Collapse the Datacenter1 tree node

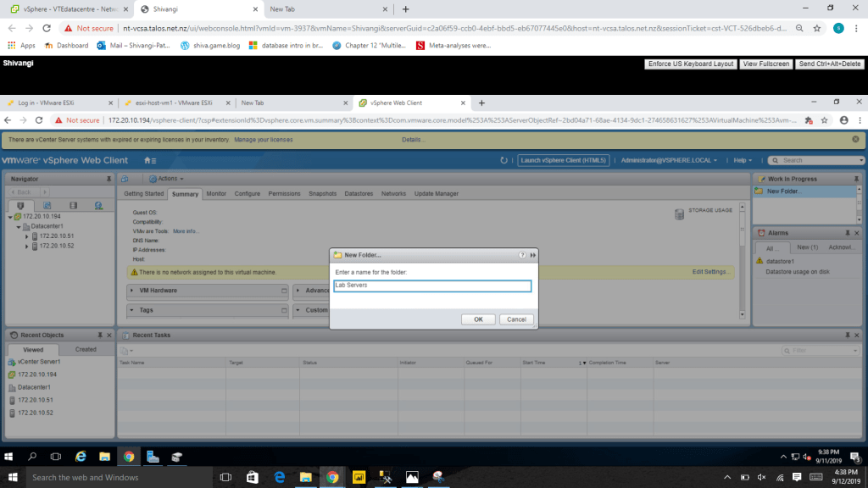tap(18, 226)
